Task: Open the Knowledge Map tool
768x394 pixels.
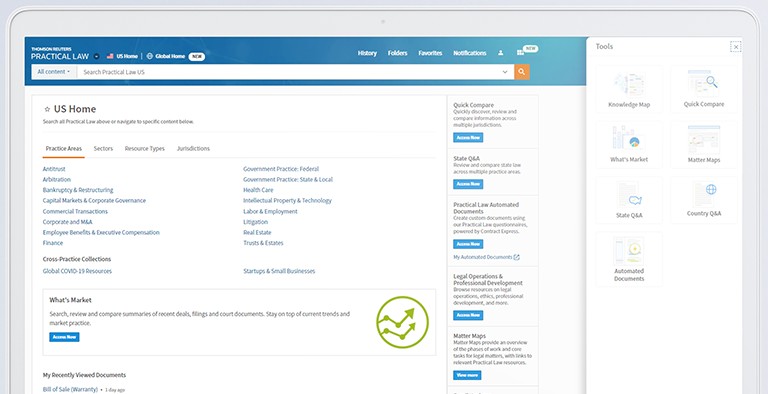Action: point(629,89)
